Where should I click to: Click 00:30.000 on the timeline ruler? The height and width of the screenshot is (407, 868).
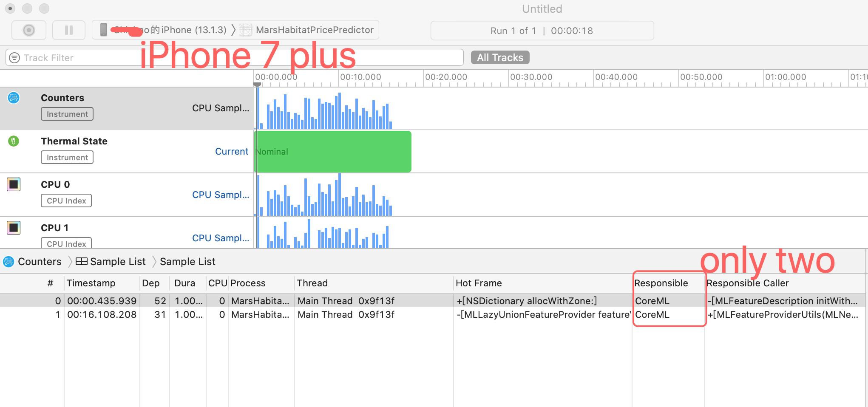coord(531,77)
